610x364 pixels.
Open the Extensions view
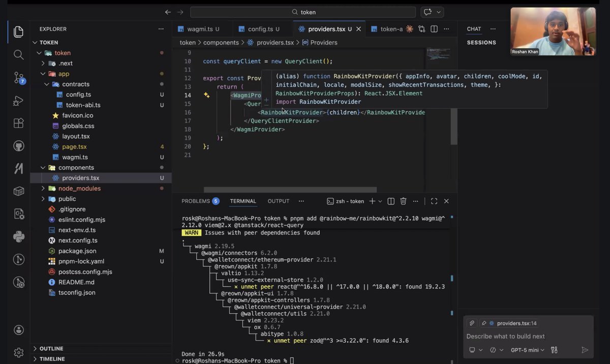(x=18, y=123)
